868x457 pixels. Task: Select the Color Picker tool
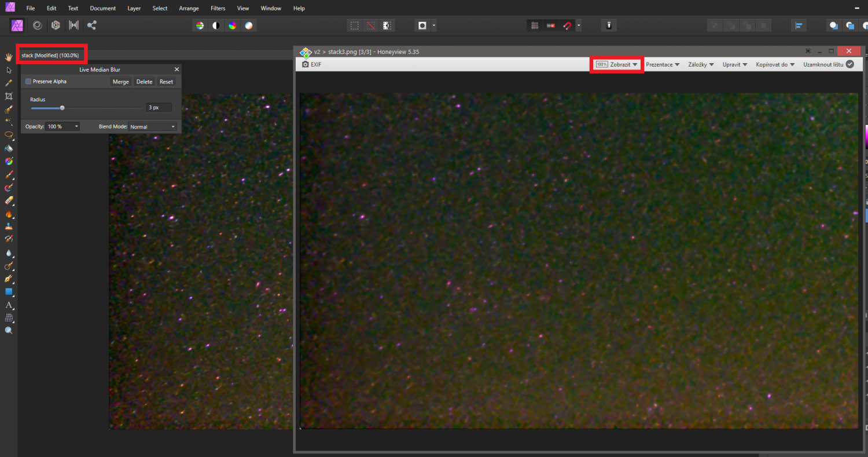[9, 83]
